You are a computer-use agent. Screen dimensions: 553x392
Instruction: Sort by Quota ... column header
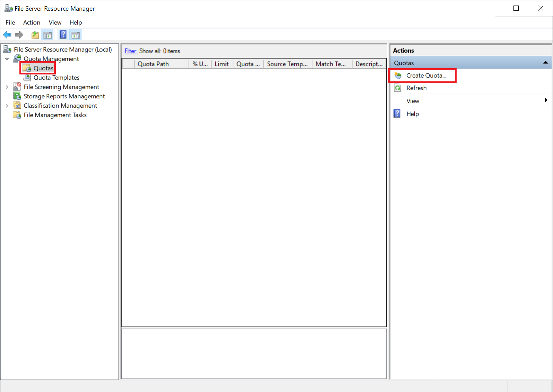(x=248, y=64)
